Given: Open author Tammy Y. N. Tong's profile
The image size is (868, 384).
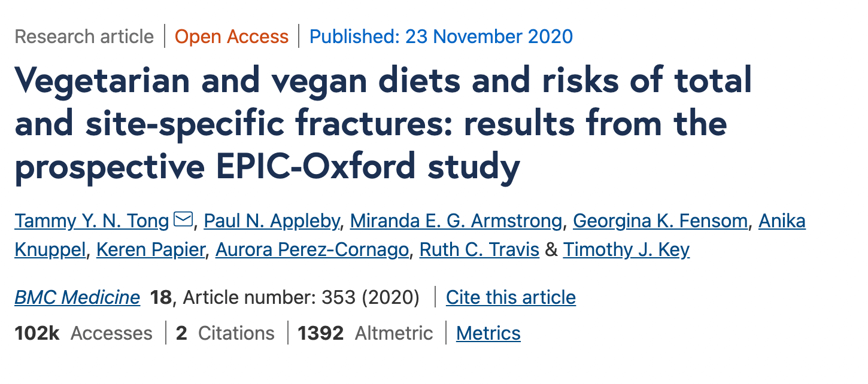Looking at the screenshot, I should 92,221.
